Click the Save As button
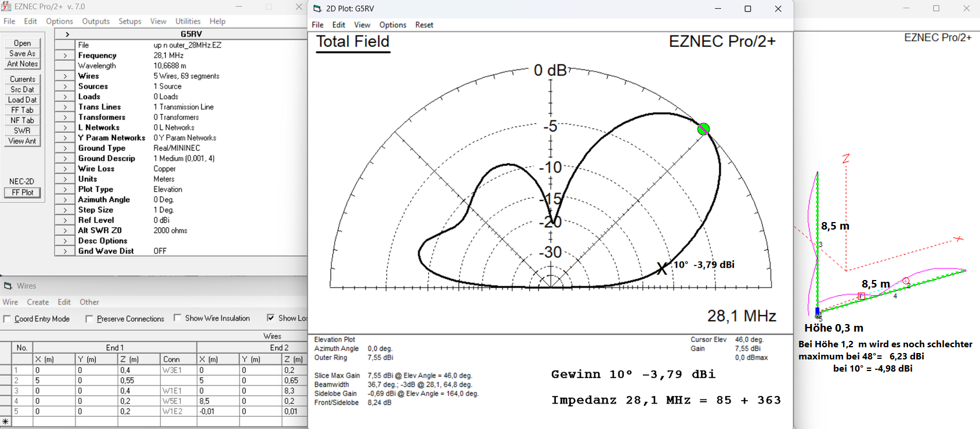Screen dimensions: 980x429 pyautogui.click(x=22, y=54)
